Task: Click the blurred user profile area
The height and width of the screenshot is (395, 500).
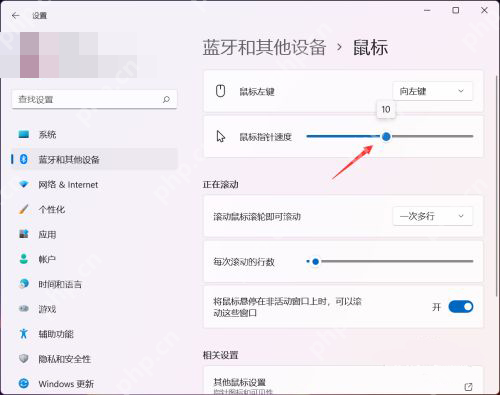Action: pyautogui.click(x=68, y=55)
